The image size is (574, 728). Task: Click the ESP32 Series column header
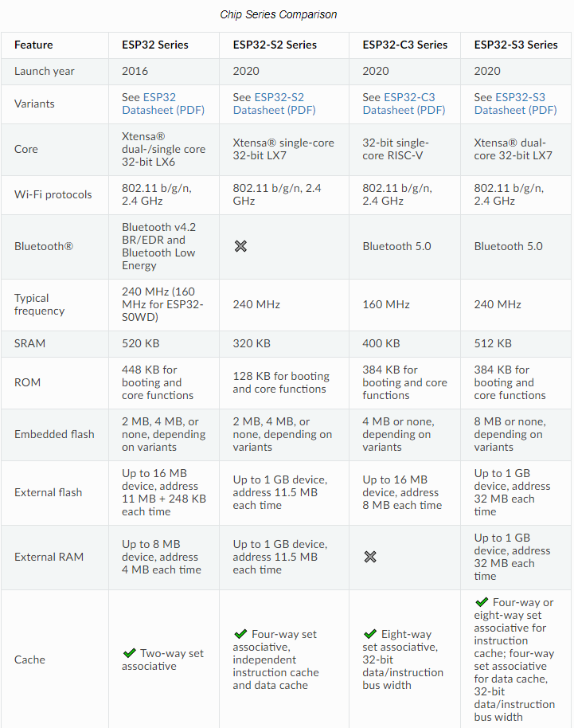tap(154, 45)
